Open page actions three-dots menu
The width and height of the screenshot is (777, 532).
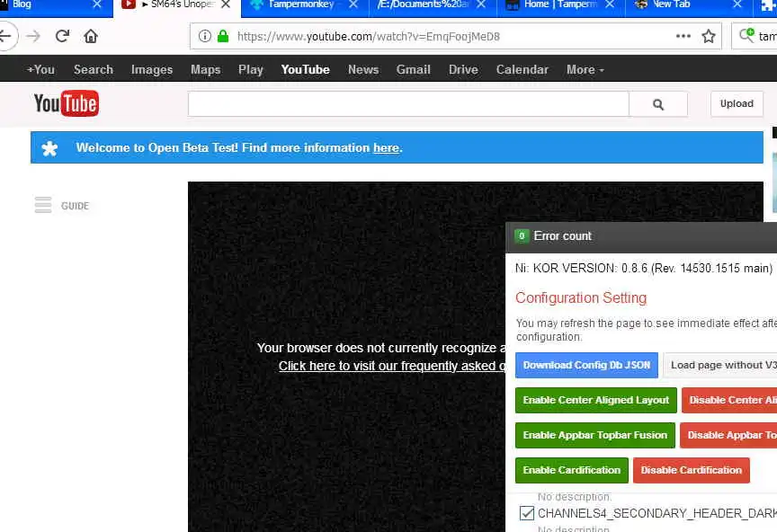coord(683,36)
